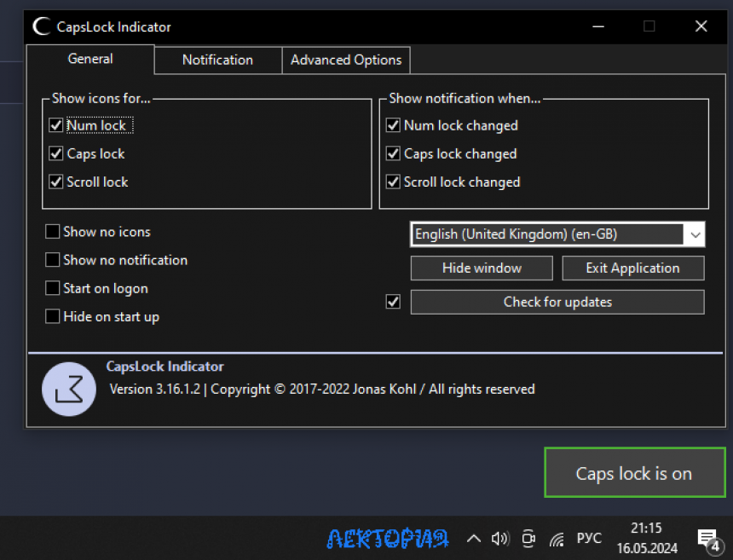Switch to the Notification tab
This screenshot has width=733, height=560.
click(217, 60)
